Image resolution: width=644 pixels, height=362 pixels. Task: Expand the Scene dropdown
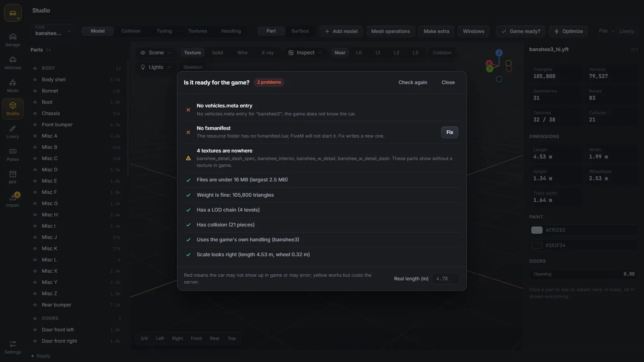pyautogui.click(x=156, y=53)
